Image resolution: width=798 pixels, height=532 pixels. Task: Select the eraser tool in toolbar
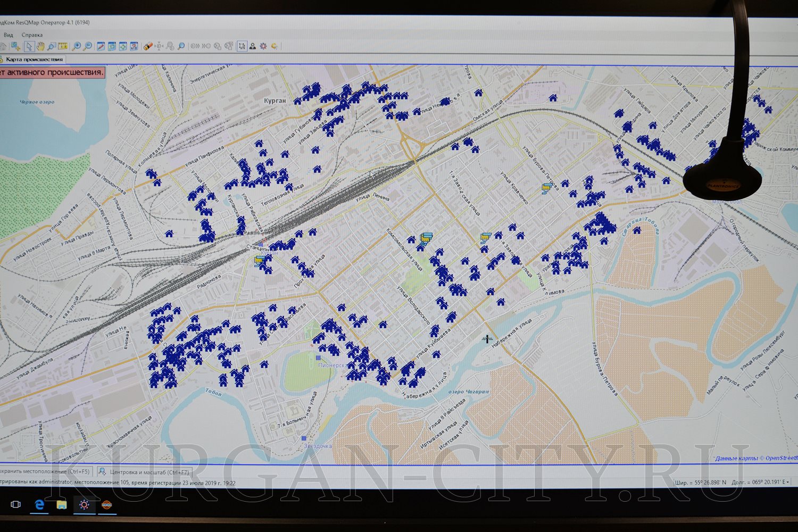(148, 46)
